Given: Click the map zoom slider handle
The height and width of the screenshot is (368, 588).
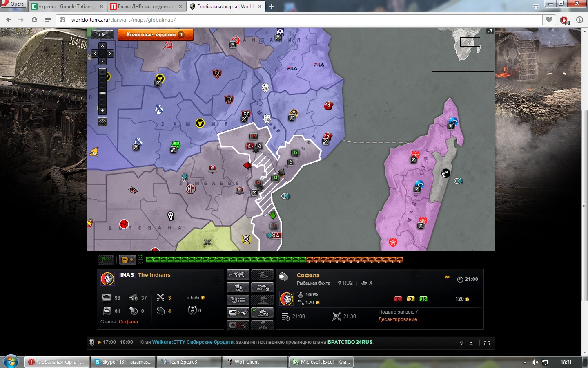Looking at the screenshot, I should [x=102, y=93].
